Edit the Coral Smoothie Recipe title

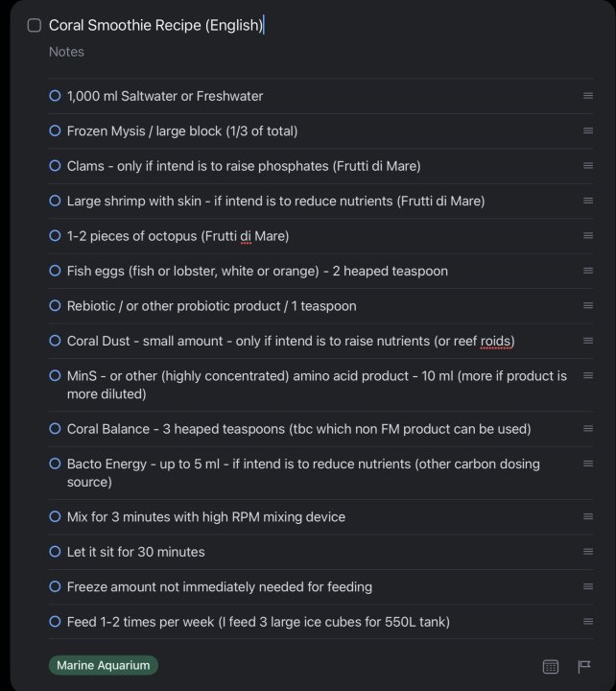coord(155,26)
